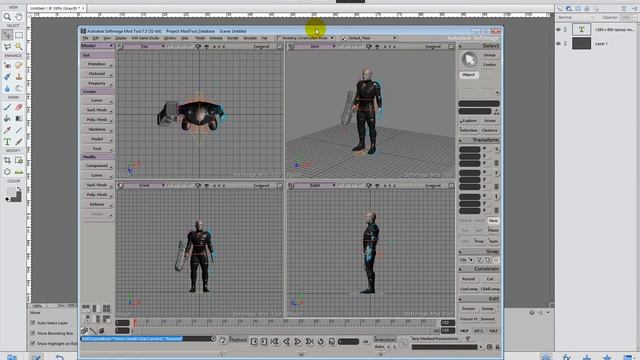Click the foreground color swatch
640x360 pixels.
pyautogui.click(x=10, y=192)
